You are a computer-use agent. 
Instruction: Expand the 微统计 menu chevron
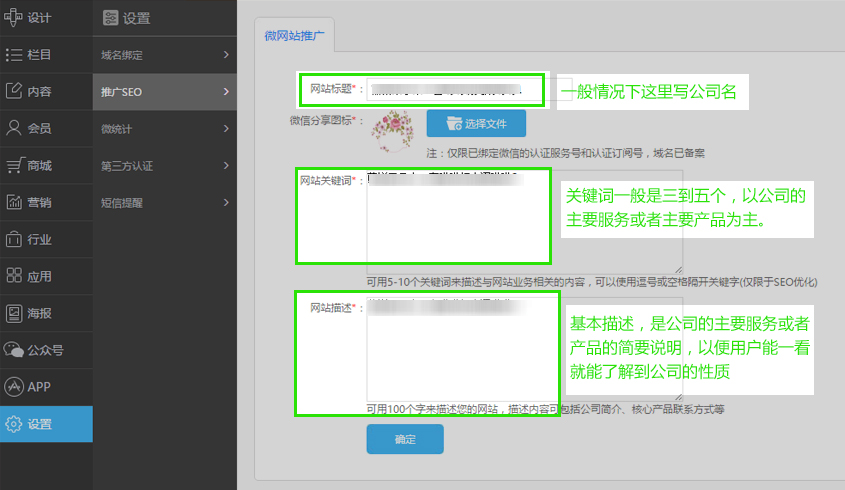(226, 128)
